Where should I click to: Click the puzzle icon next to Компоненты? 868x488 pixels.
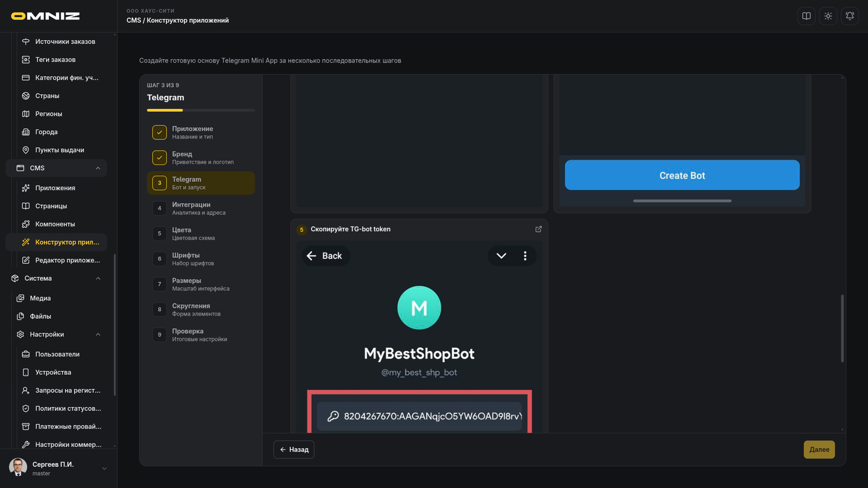[26, 224]
